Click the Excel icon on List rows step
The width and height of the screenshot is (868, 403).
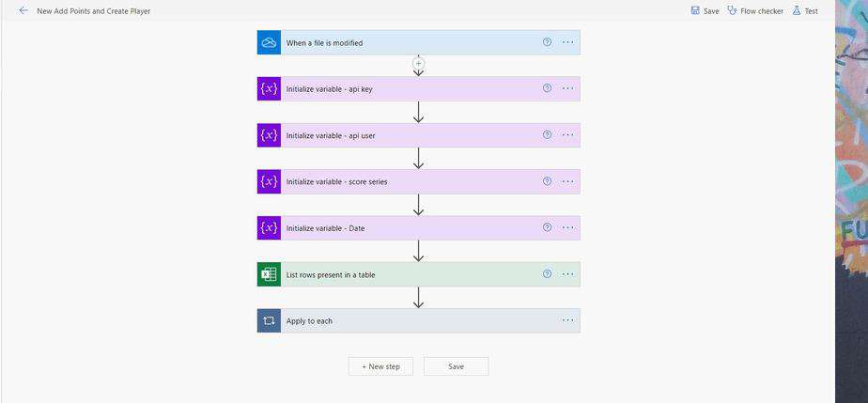click(x=269, y=274)
